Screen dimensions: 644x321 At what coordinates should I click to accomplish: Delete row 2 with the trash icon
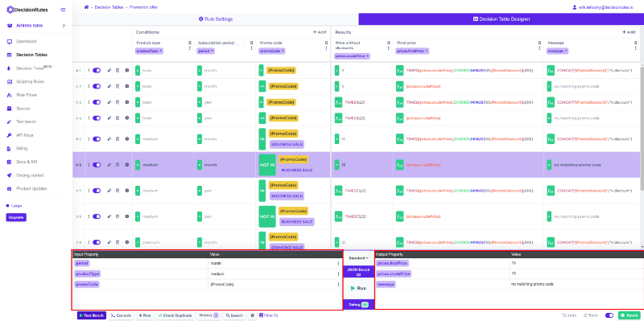[118, 86]
